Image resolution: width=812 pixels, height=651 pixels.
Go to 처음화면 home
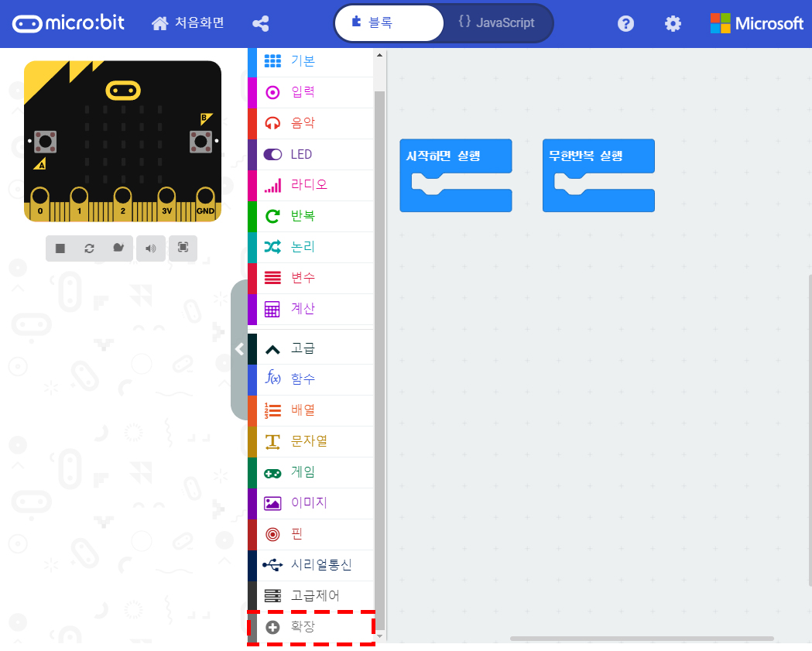(x=187, y=22)
